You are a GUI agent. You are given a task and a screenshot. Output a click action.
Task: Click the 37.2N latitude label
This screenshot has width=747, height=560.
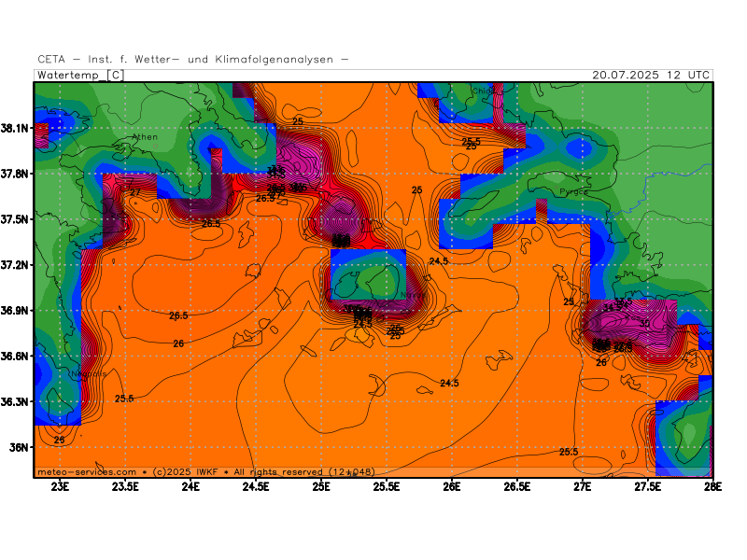click(x=15, y=265)
